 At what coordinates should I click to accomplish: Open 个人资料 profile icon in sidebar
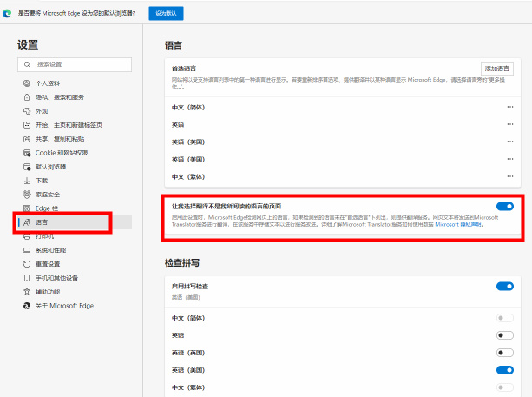point(27,83)
